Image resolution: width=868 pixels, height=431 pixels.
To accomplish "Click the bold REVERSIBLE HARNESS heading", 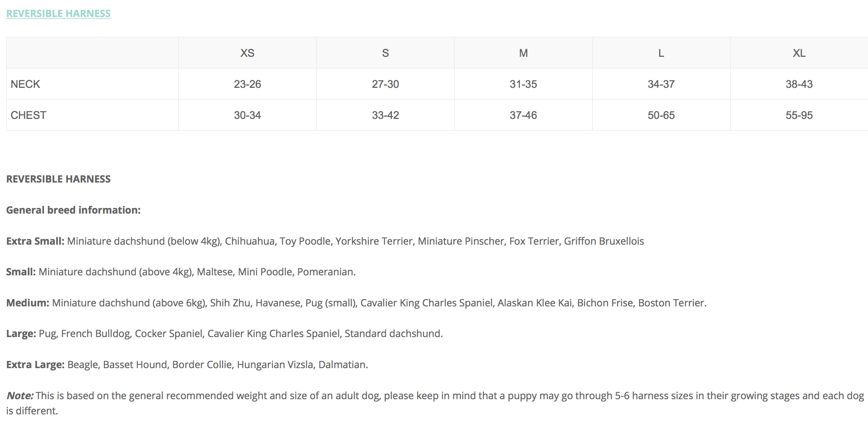I will pos(58,179).
